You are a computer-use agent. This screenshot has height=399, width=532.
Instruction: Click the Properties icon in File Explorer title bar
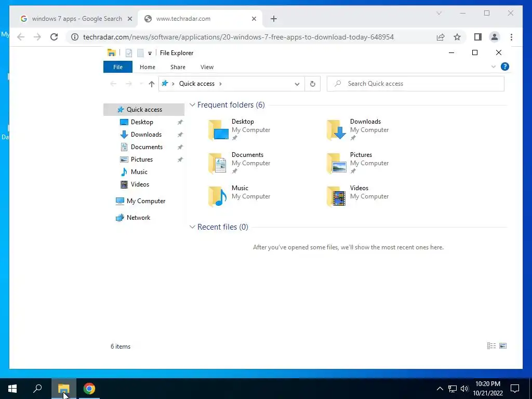129,53
